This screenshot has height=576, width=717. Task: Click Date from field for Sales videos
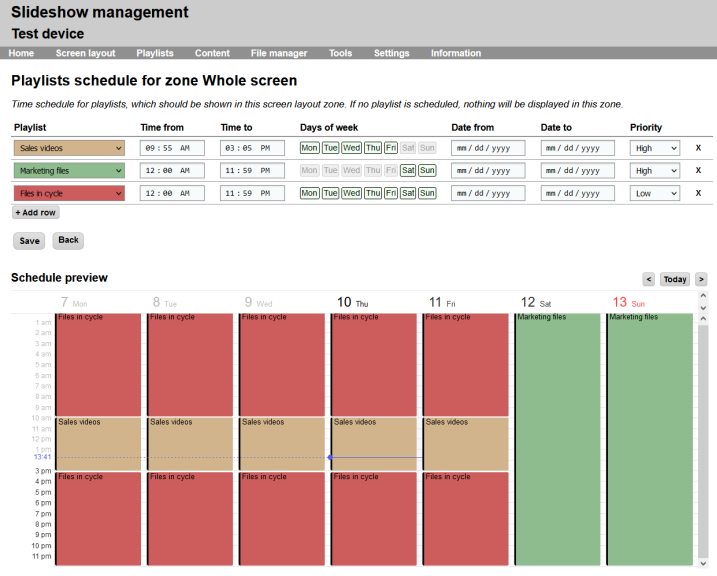pos(487,148)
